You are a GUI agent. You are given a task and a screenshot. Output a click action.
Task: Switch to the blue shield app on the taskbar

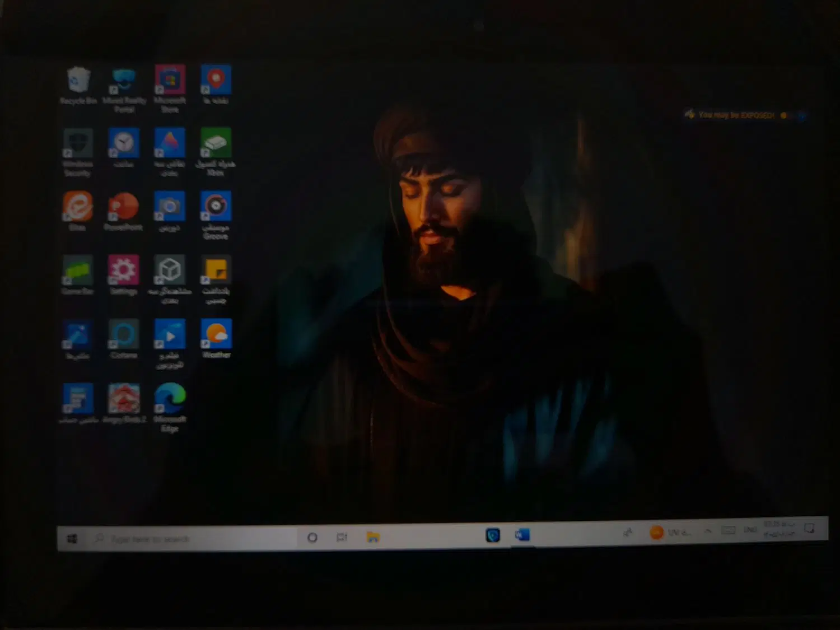pyautogui.click(x=493, y=535)
